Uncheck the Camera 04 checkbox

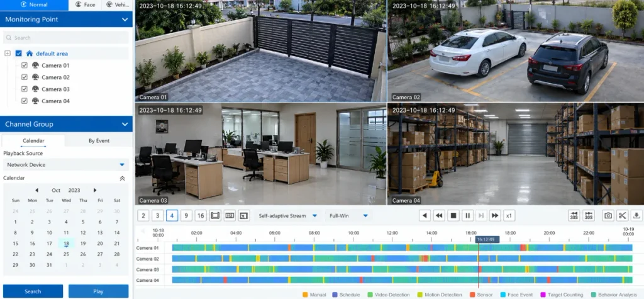(25, 101)
